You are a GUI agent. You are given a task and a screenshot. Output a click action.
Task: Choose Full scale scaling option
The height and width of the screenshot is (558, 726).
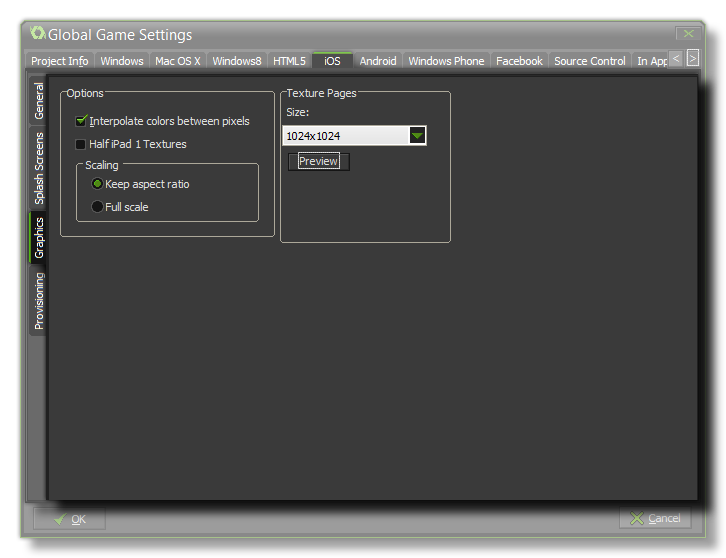(97, 207)
